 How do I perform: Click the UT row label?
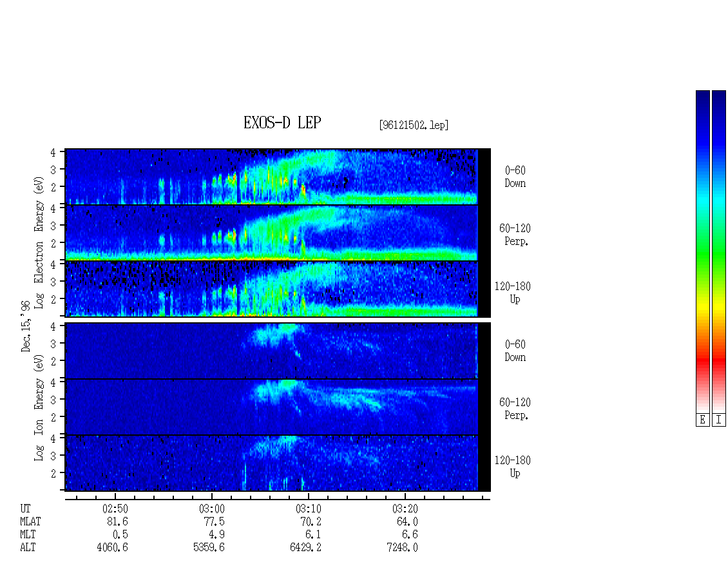point(26,509)
